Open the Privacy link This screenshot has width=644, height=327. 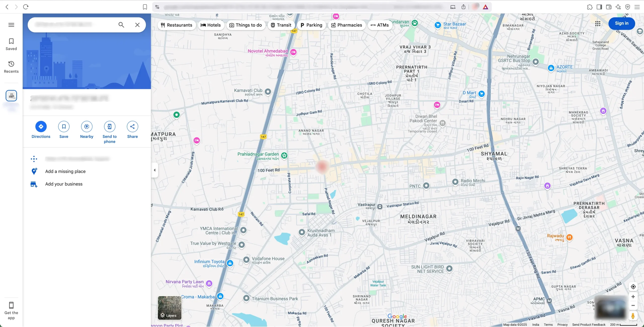tap(562, 325)
